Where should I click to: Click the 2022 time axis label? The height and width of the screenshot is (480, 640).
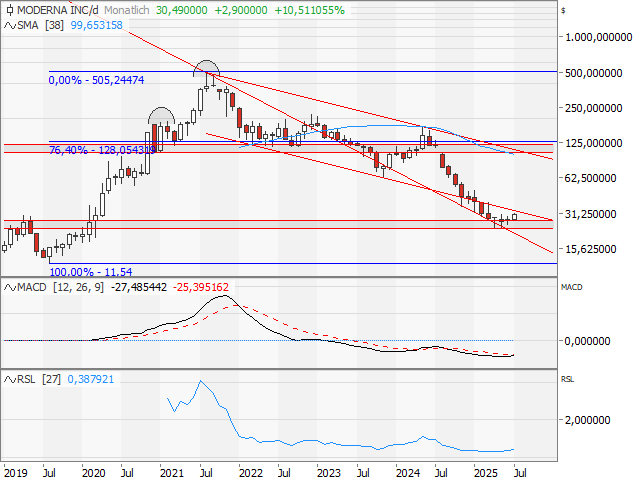251,473
